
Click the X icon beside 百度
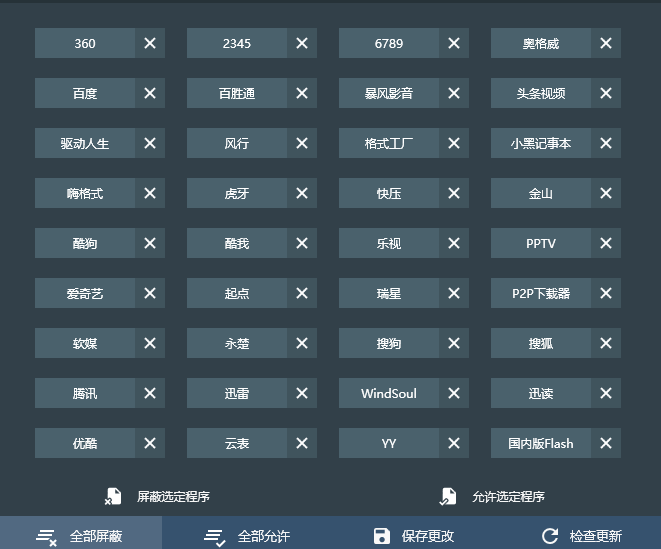pos(150,93)
